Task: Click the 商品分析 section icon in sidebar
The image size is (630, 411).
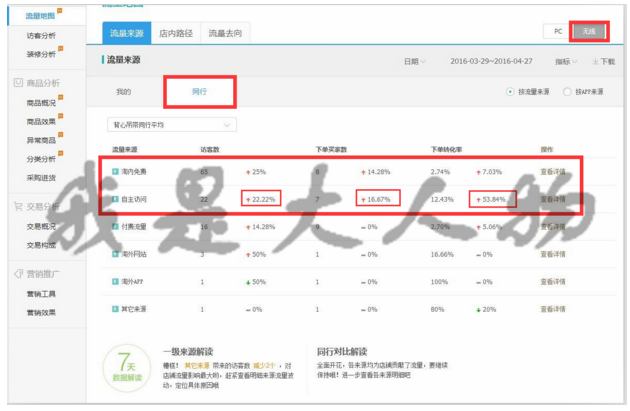Action: [18, 83]
